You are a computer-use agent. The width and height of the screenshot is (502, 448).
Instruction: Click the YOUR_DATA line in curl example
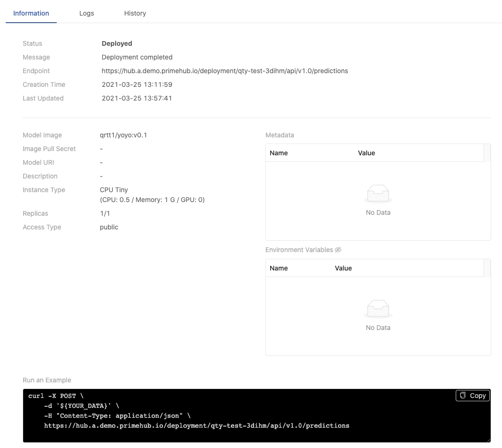(x=82, y=406)
